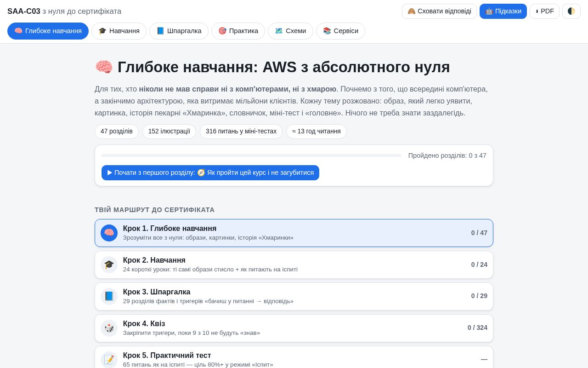Screen dimensions: 588x368
Task: Click the 47 розділів chip
Action: pyautogui.click(x=117, y=132)
